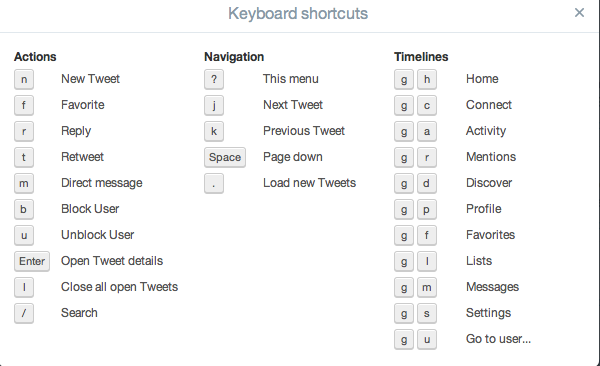This screenshot has width=600, height=366.
Task: Click the 'h' key in the Home row
Action: [427, 79]
